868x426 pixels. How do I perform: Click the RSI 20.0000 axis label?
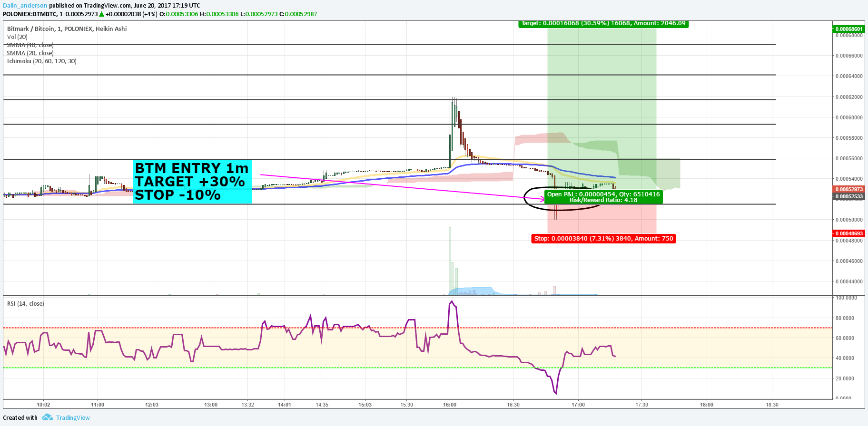[x=845, y=378]
